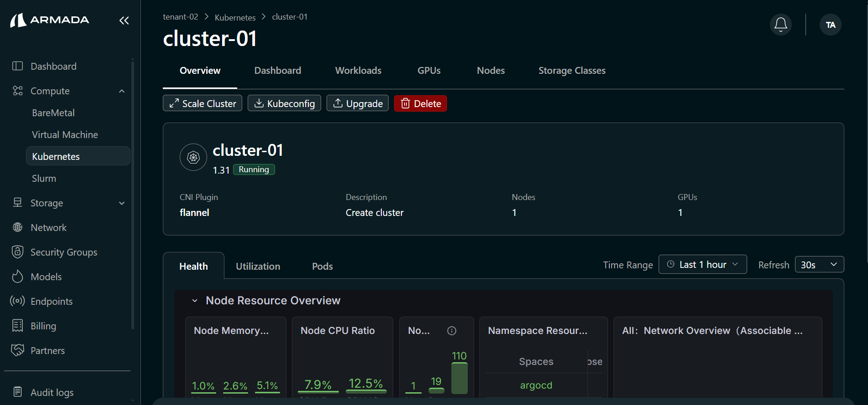The image size is (868, 405).
Task: Click the clock icon in Time Range
Action: click(x=670, y=264)
